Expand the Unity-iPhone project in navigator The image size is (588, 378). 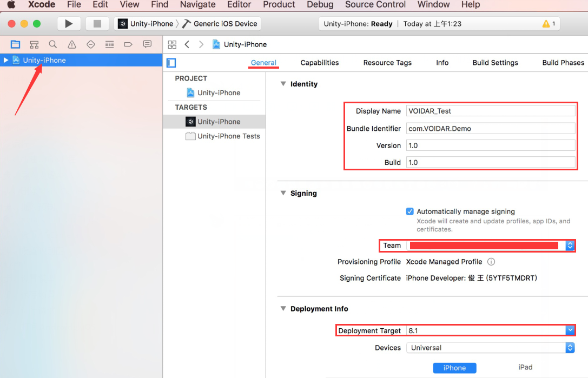pos(5,60)
